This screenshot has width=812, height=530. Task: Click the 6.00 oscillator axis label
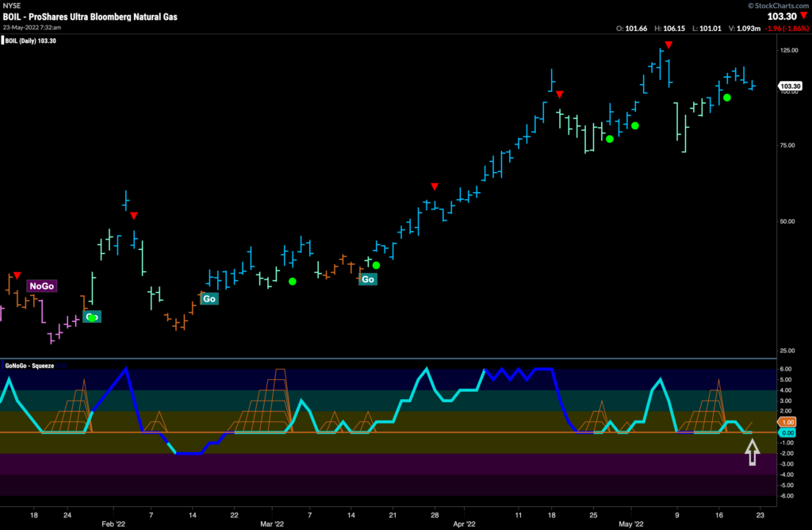coord(786,369)
